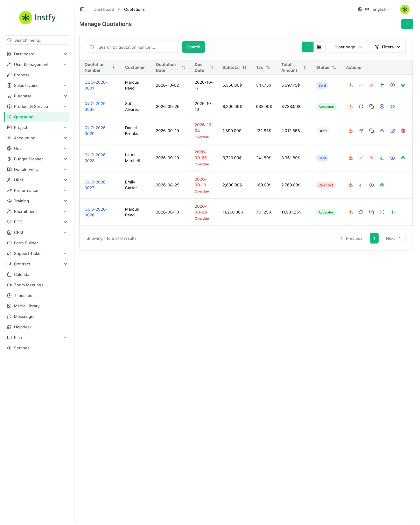Select page 1 in pagination

click(374, 238)
